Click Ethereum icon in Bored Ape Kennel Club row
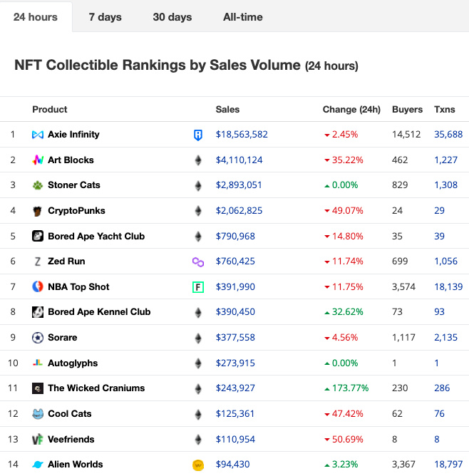469x476 pixels. click(x=198, y=313)
